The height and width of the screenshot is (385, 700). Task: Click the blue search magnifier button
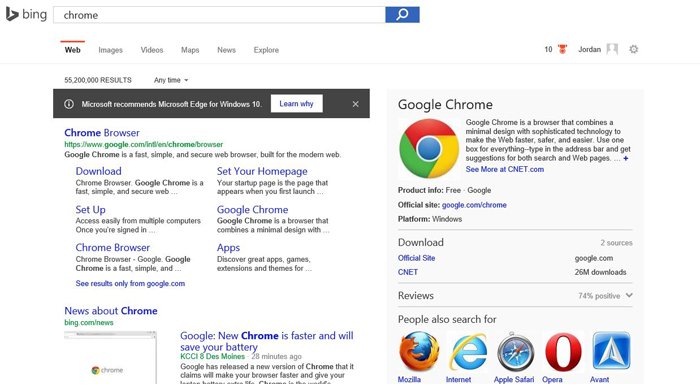pos(402,15)
